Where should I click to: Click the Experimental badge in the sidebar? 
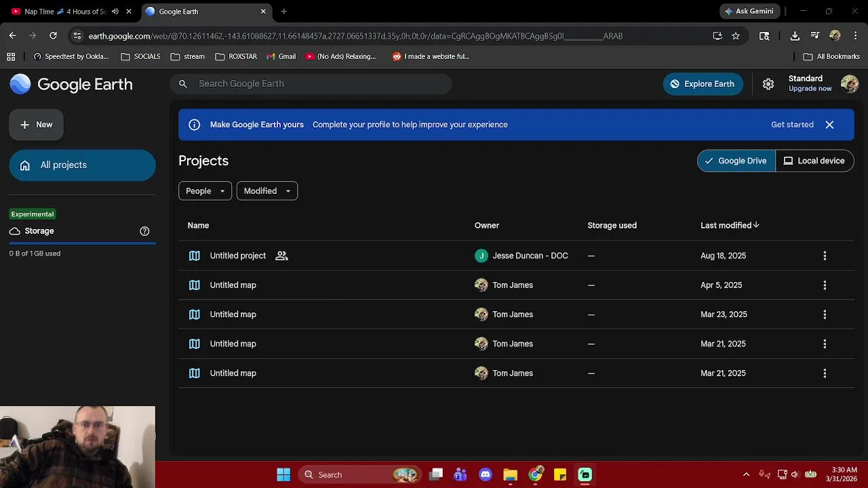pyautogui.click(x=33, y=214)
